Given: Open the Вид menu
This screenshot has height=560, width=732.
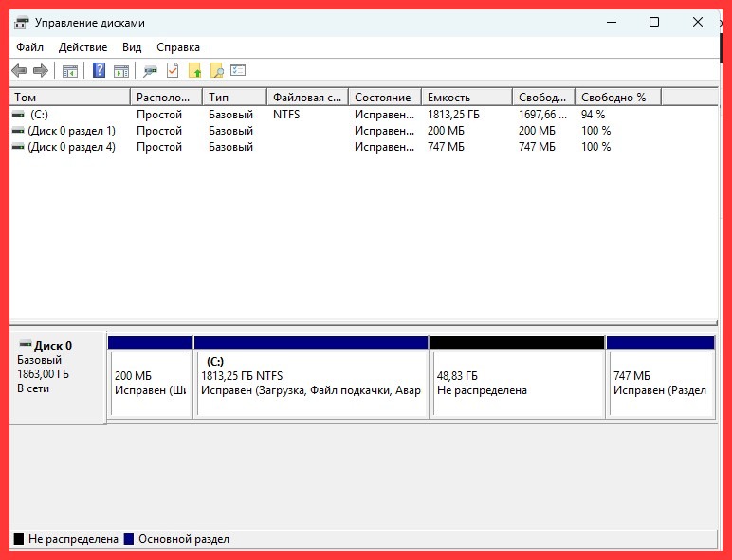Looking at the screenshot, I should coord(132,47).
